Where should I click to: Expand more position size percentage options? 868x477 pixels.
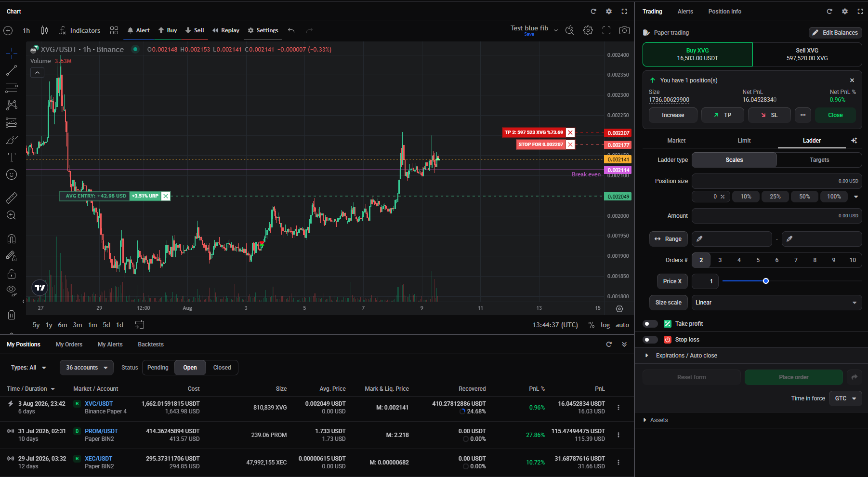pos(856,197)
